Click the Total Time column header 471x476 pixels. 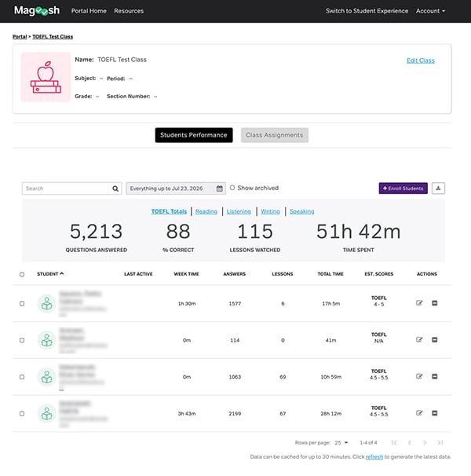click(330, 274)
